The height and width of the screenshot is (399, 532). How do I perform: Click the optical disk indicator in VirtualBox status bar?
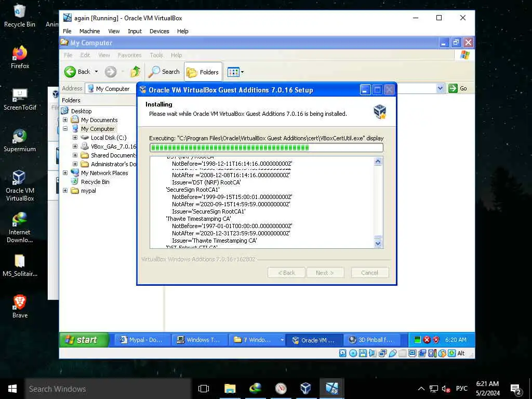pos(353,353)
